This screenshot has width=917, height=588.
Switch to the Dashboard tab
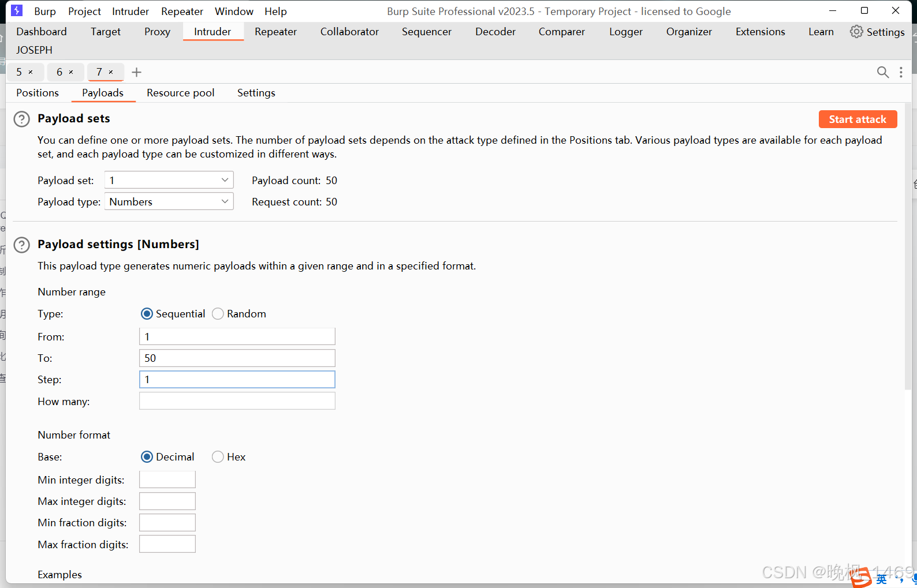(x=42, y=32)
